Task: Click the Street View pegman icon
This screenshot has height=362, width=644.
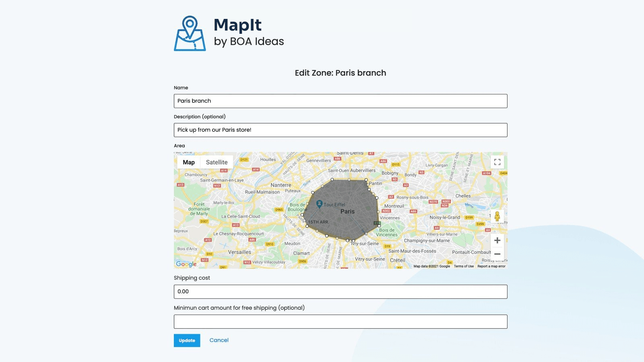Action: (497, 216)
